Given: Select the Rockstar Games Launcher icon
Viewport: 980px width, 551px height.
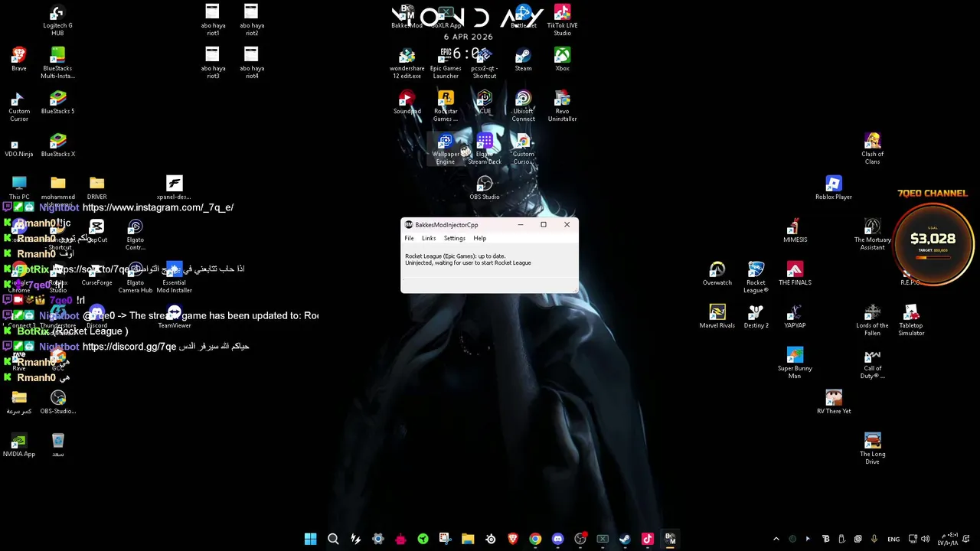Looking at the screenshot, I should (446, 106).
